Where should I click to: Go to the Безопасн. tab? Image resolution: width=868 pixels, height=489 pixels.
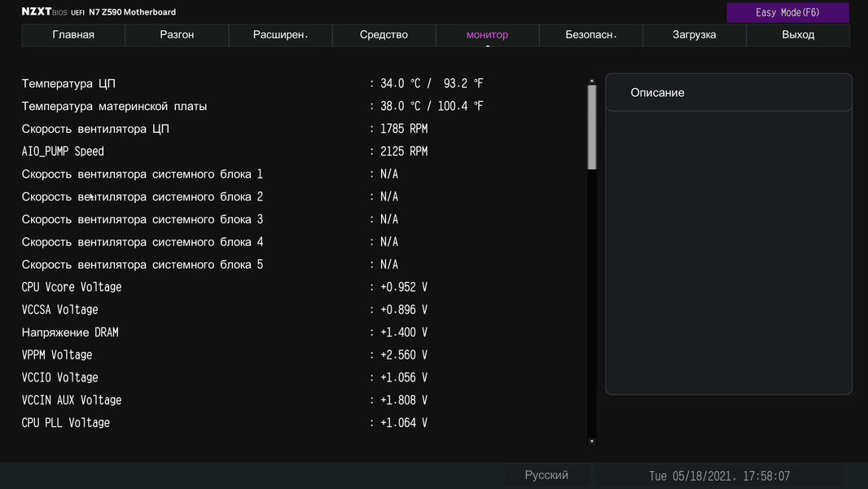(x=591, y=35)
